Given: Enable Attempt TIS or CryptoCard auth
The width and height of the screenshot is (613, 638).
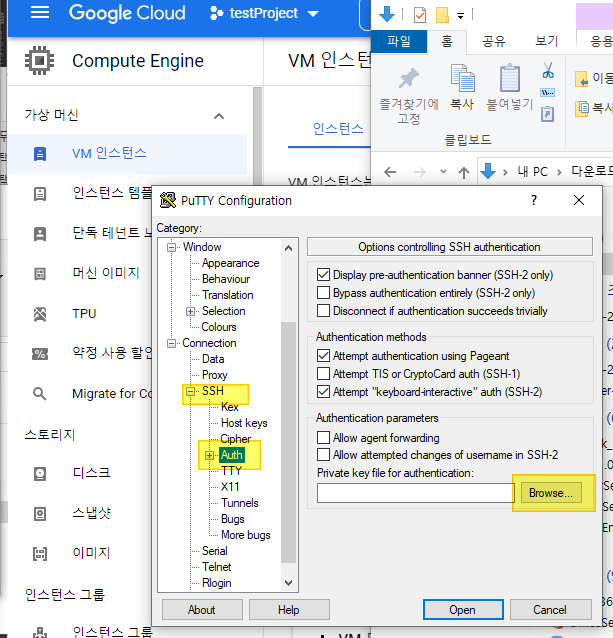Looking at the screenshot, I should 323,374.
